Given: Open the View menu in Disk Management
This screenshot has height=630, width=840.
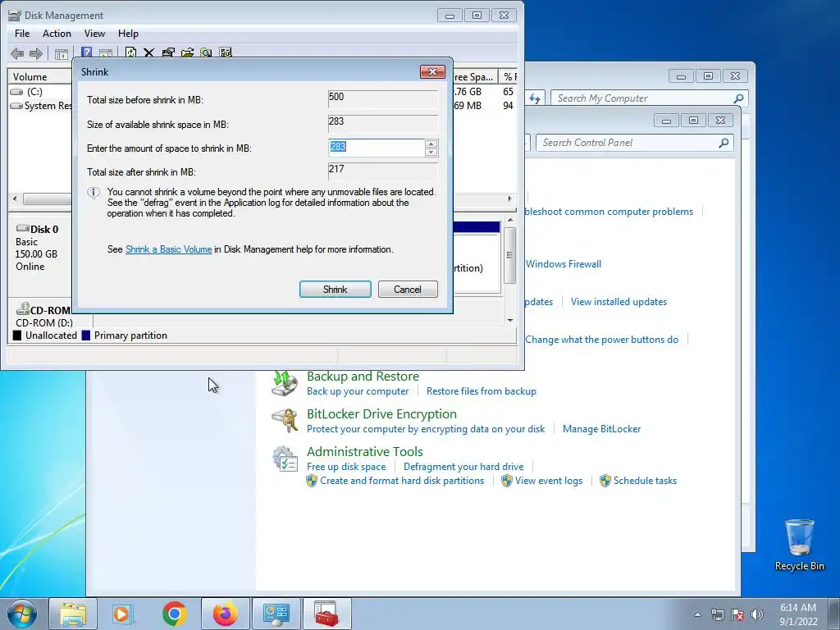Looking at the screenshot, I should [94, 33].
